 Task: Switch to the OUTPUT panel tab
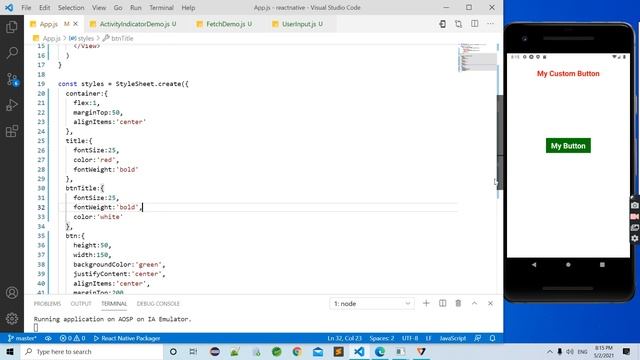[x=81, y=304]
